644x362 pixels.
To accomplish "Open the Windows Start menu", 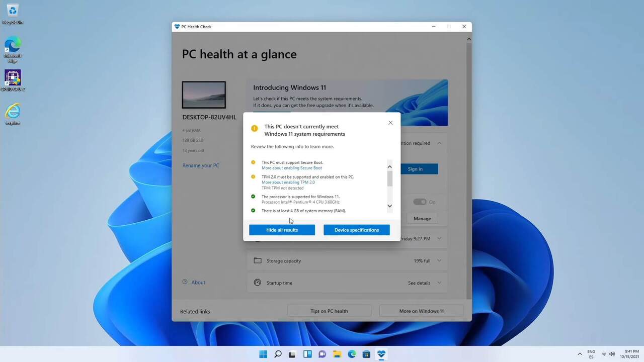I will 263,354.
